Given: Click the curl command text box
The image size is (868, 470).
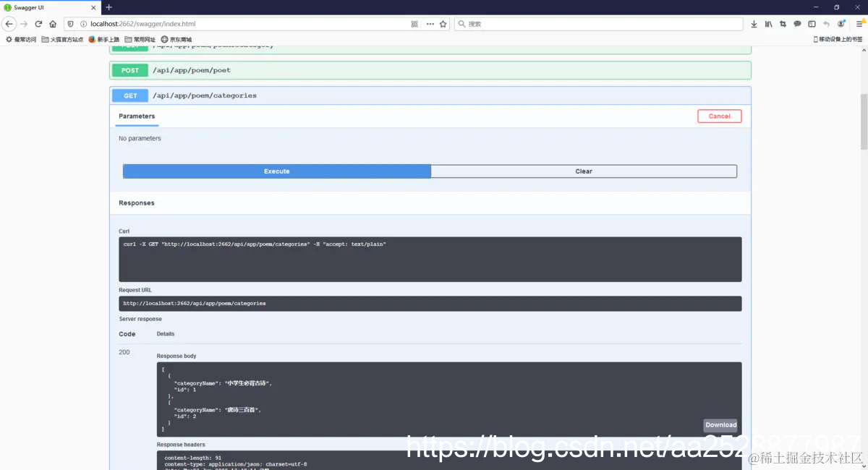Looking at the screenshot, I should pos(430,259).
